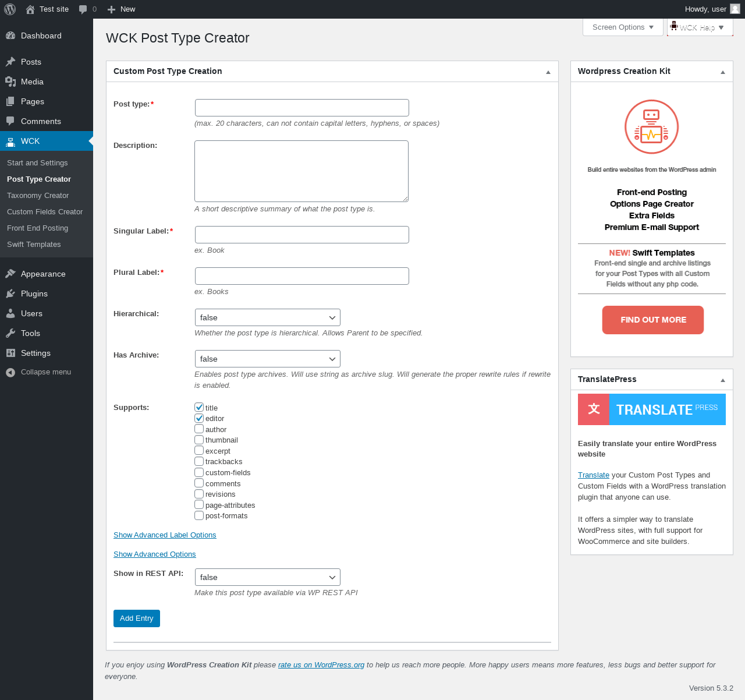Focus the Description textarea

301,171
